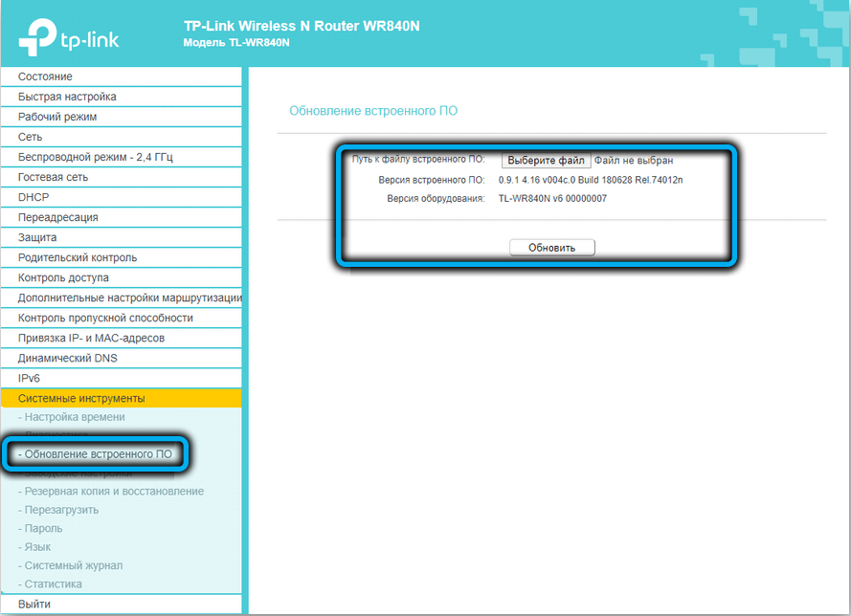Expand the Сеть menu section

click(x=30, y=137)
